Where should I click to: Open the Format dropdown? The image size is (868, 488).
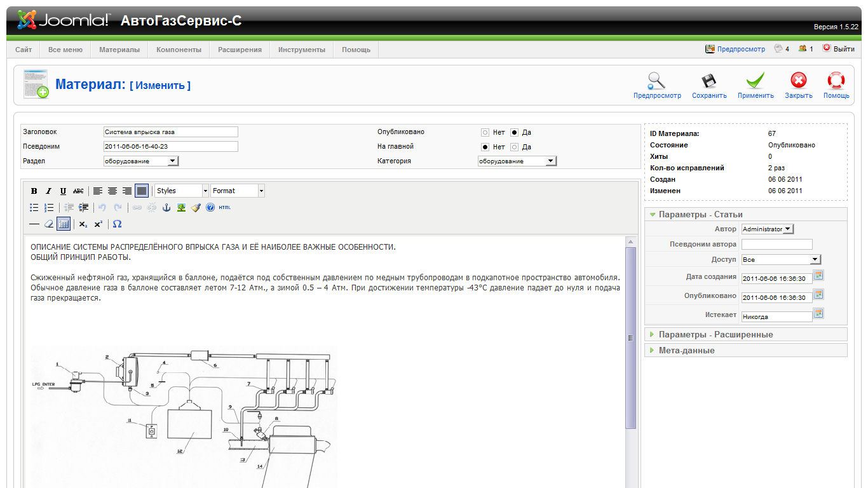[238, 191]
